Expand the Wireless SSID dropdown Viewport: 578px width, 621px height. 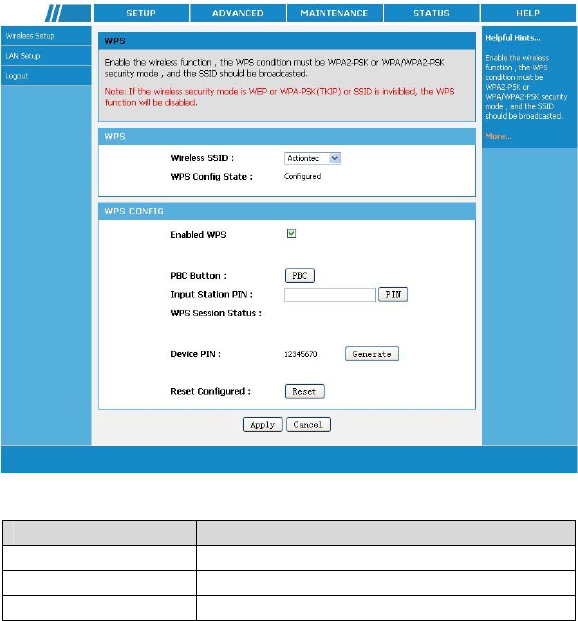point(312,158)
